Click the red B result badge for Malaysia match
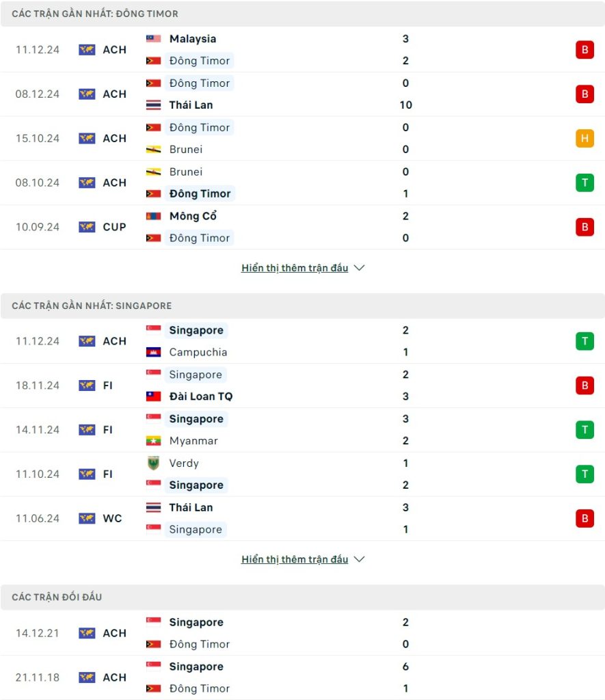The width and height of the screenshot is (605, 700). click(x=584, y=50)
